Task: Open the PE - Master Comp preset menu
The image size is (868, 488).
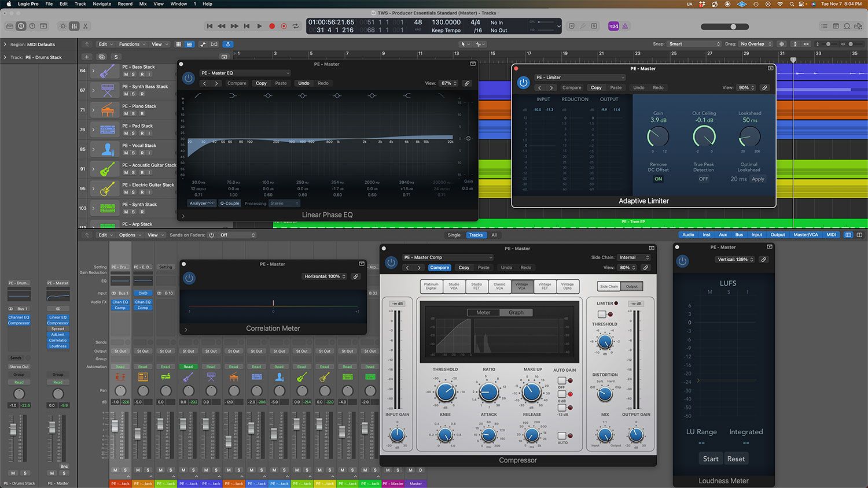Action: click(447, 257)
